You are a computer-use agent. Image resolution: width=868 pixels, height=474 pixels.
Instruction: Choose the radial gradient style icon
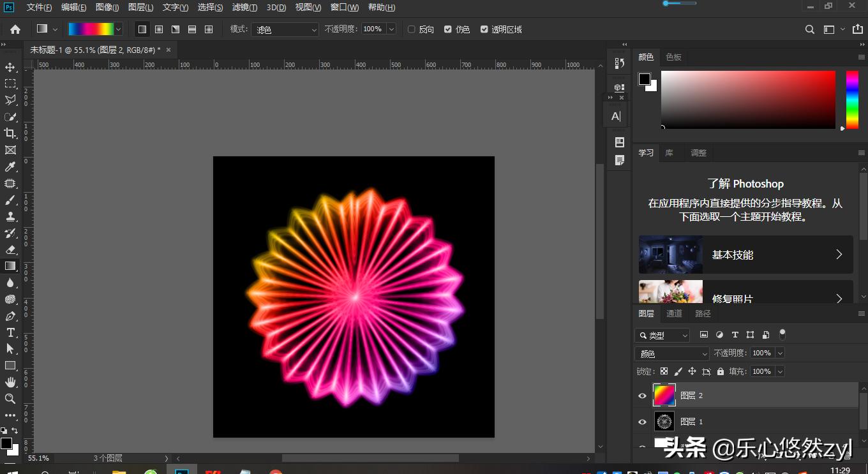[x=159, y=29]
